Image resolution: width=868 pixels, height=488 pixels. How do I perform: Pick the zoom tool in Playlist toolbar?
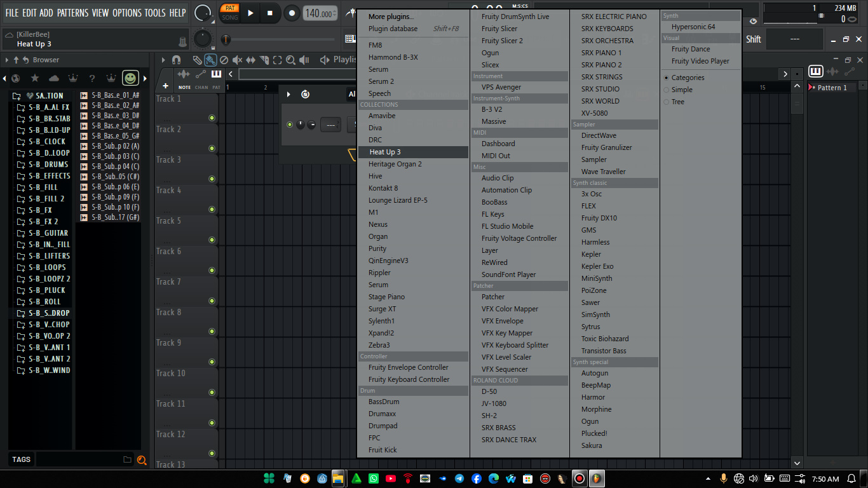pos(290,60)
